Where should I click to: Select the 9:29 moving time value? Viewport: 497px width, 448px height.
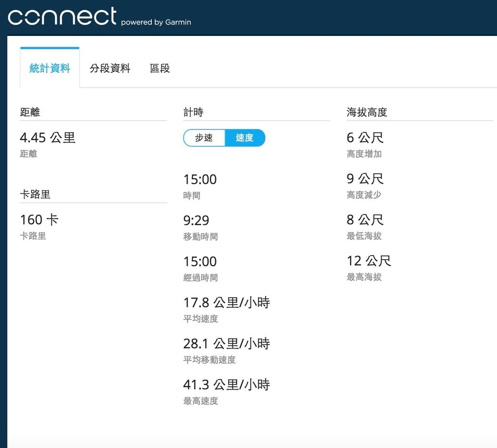click(x=196, y=220)
